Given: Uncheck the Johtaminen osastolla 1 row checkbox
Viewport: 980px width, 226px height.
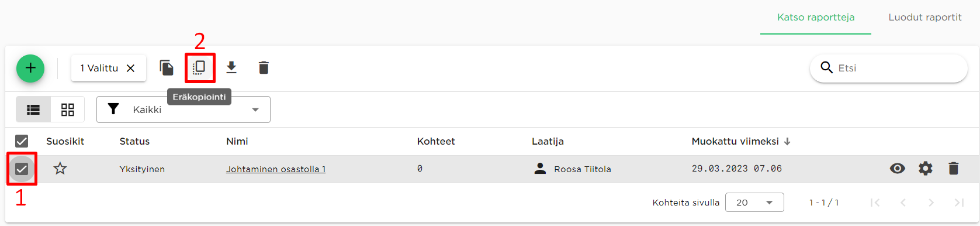Looking at the screenshot, I should click(22, 169).
